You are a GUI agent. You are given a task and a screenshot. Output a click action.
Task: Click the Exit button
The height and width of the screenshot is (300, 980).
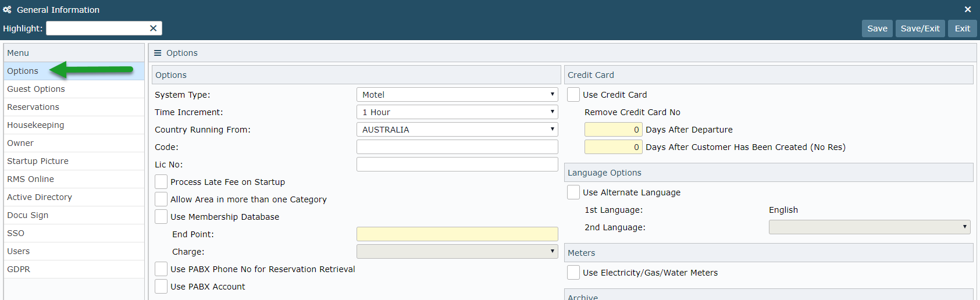tap(962, 28)
